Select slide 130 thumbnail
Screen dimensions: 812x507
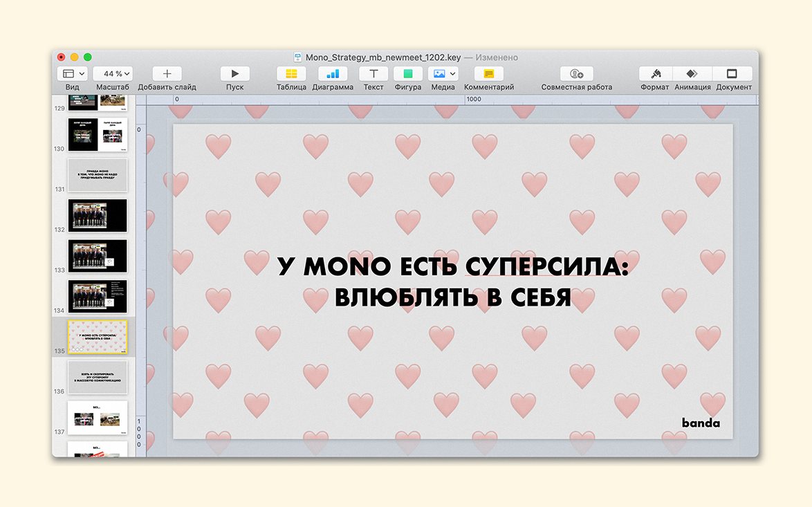click(x=98, y=135)
